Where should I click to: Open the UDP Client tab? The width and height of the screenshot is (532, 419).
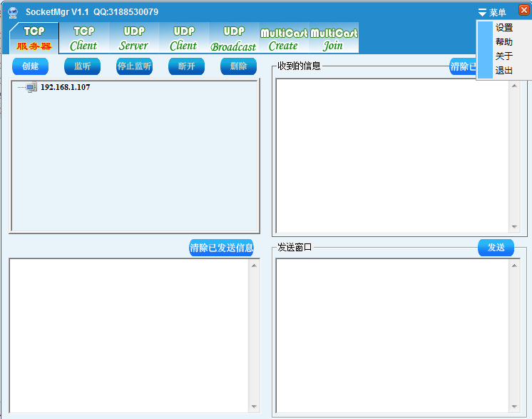(x=183, y=39)
